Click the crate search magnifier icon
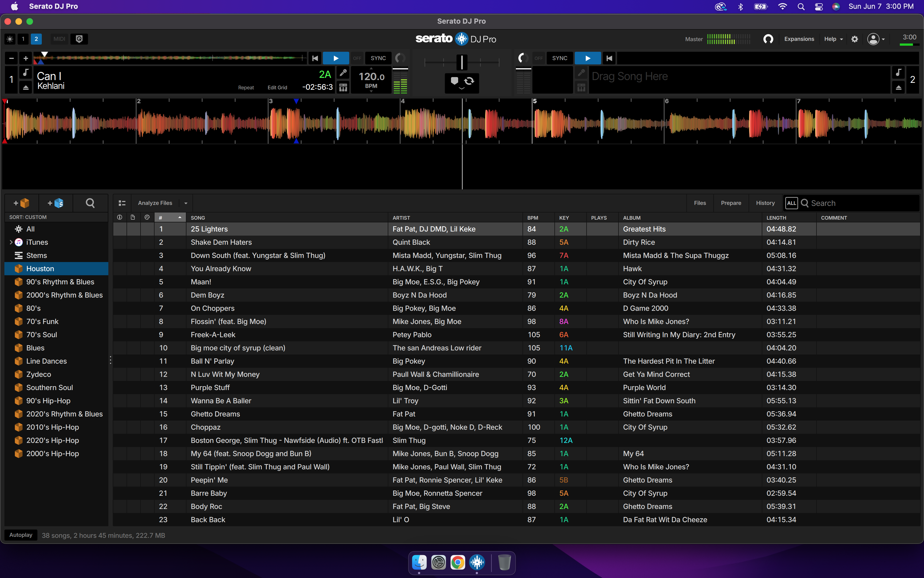This screenshot has height=578, width=924. (90, 203)
